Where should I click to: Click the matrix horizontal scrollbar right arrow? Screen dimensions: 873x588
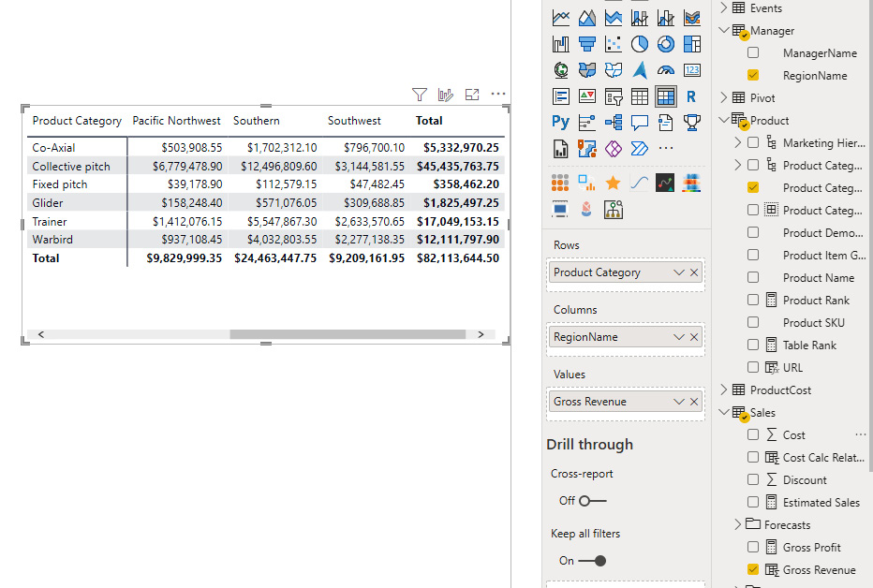[x=481, y=334]
